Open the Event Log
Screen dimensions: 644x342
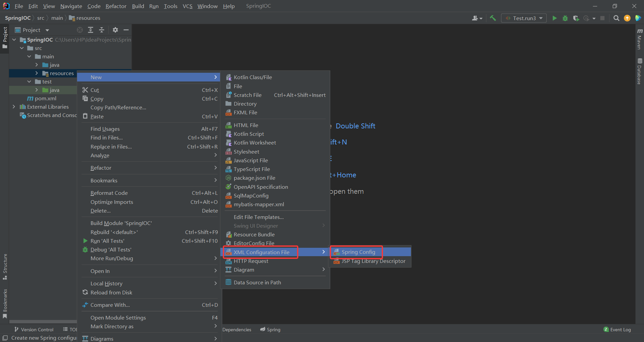pos(617,330)
